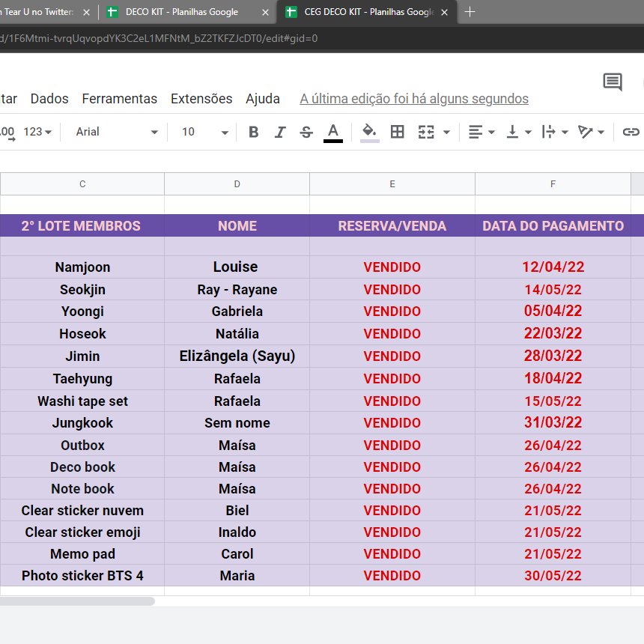
Task: Select column D header
Action: [237, 184]
